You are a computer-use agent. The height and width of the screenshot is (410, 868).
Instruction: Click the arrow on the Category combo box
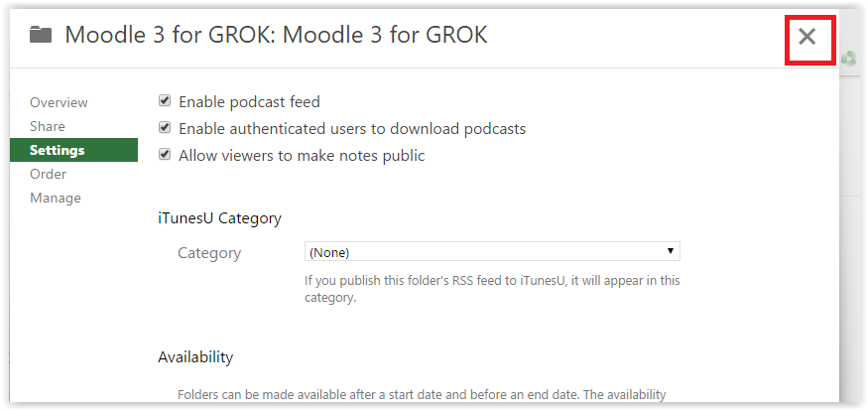pos(671,251)
